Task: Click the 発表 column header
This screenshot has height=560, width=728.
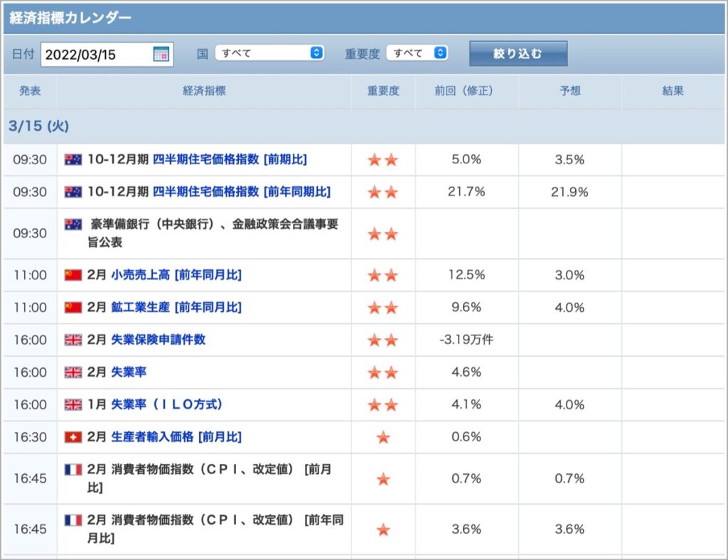Action: point(30,91)
